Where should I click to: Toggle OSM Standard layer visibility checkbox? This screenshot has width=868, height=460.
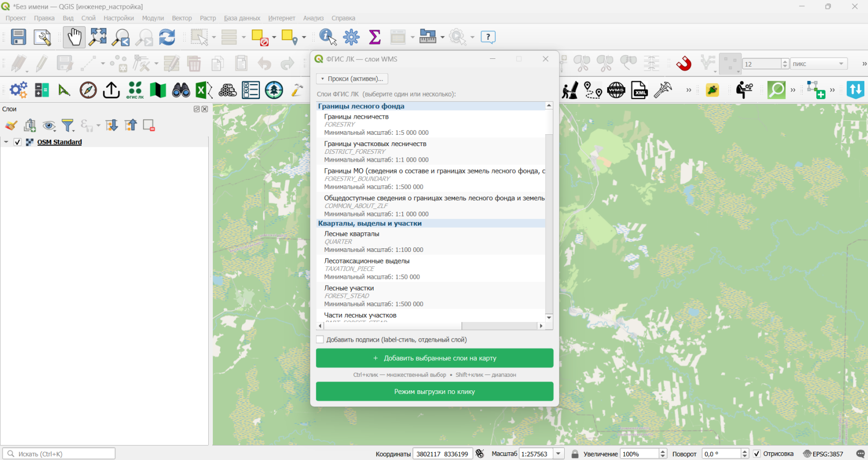[x=17, y=142]
